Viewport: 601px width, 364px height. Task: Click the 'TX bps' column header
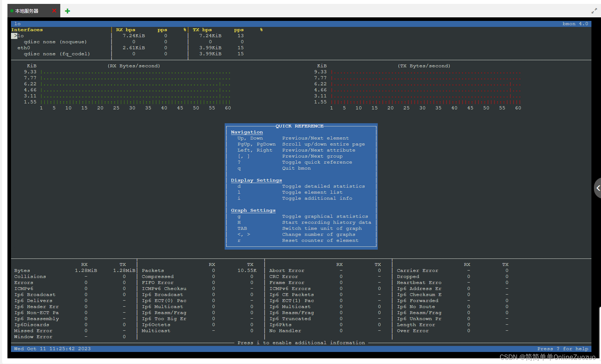(x=202, y=30)
